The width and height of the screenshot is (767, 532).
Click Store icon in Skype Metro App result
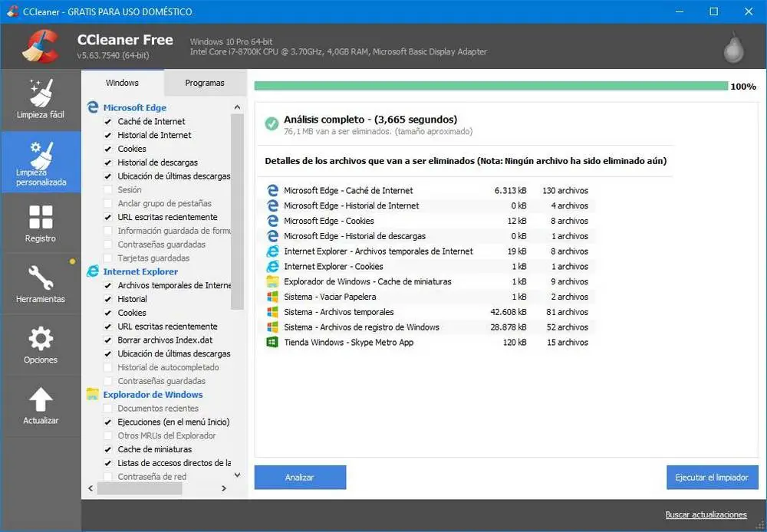272,342
